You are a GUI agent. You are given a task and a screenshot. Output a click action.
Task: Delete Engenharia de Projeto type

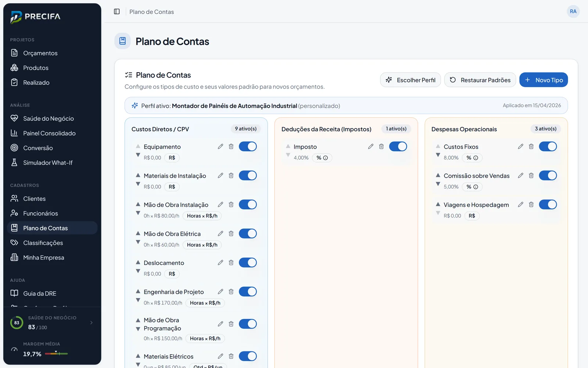tap(231, 292)
